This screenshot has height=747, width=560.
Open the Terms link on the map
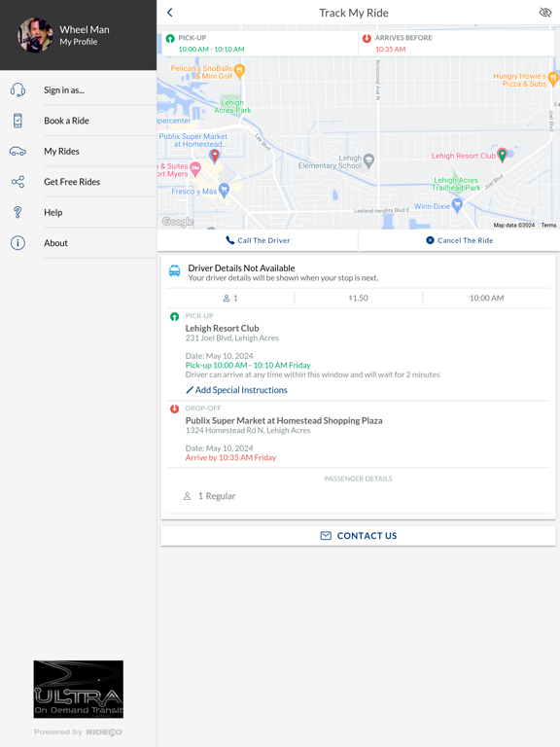tap(548, 225)
